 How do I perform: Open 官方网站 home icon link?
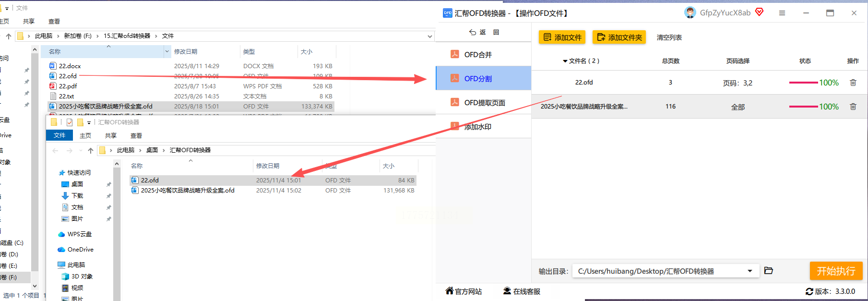(450, 290)
